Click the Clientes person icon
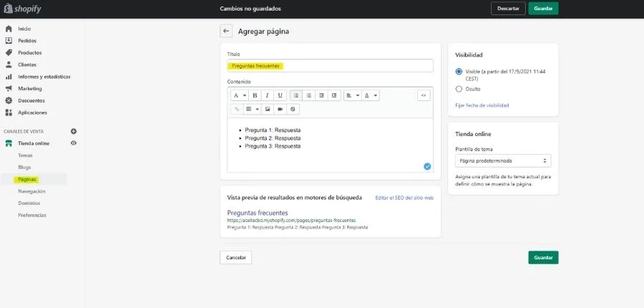Viewport: 644px width, 308px height. pyautogui.click(x=9, y=64)
